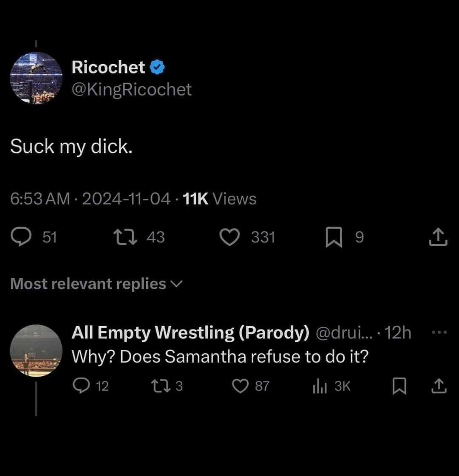The height and width of the screenshot is (476, 459).
Task: Open the @KingRicochet handle link
Action: pyautogui.click(x=131, y=90)
